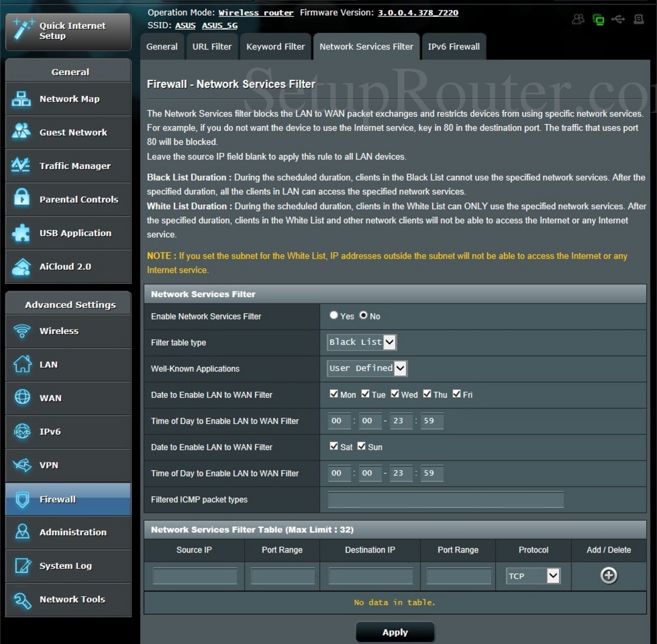657x644 pixels.
Task: Open the IPv6 Firewall tab
Action: click(x=454, y=47)
